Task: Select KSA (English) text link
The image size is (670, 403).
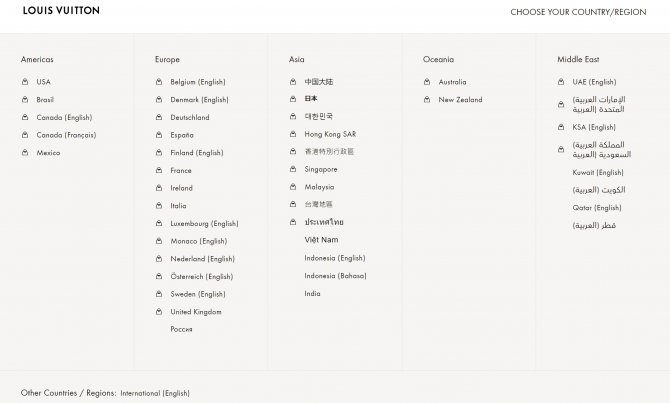Action: (x=594, y=127)
